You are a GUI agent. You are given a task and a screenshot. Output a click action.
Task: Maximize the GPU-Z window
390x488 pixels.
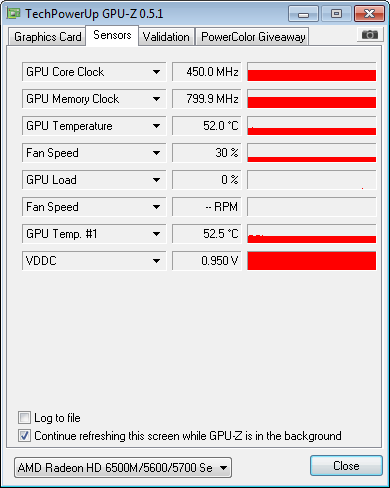(336, 14)
